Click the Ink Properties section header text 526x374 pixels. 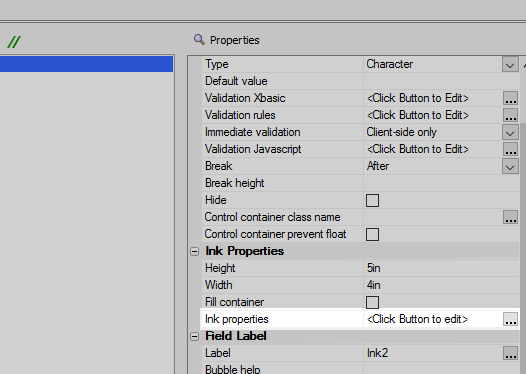[245, 251]
